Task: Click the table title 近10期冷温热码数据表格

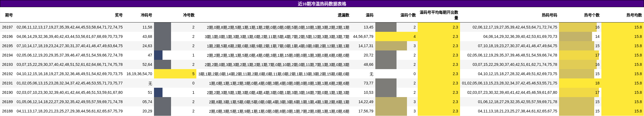Action: [x=322, y=4]
